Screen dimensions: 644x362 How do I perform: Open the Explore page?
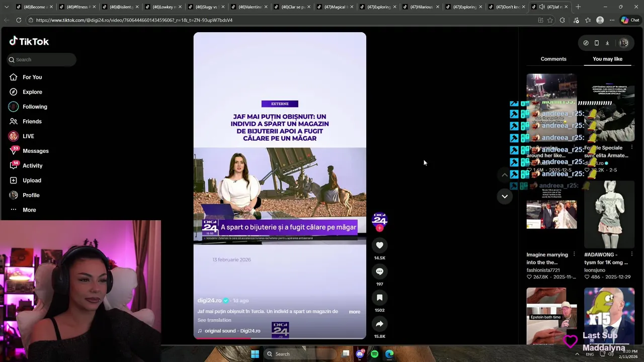click(x=32, y=92)
